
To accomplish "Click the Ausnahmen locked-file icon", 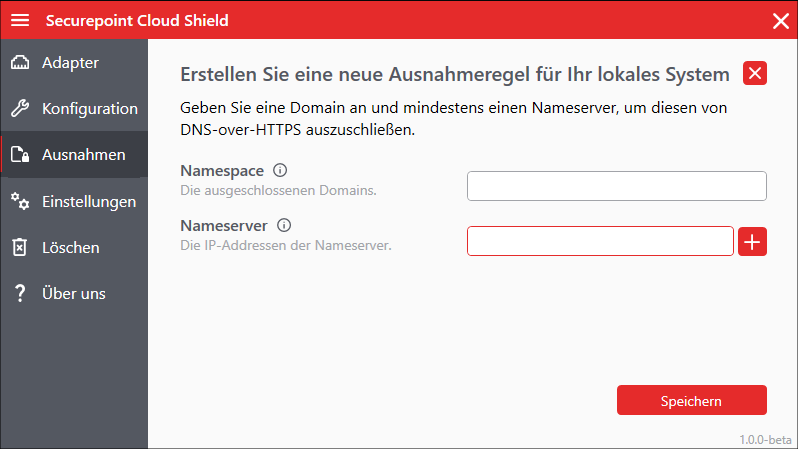I will pyautogui.click(x=20, y=155).
